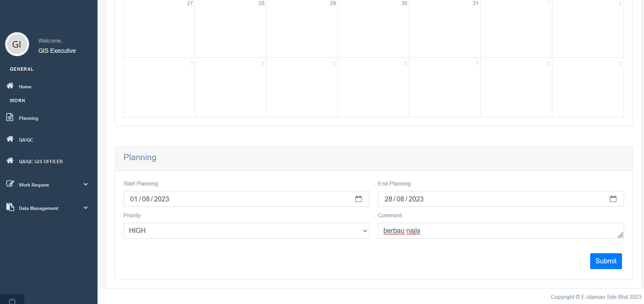Open the QA/QC GIS OFFICER menu item
644x304 pixels.
click(x=41, y=161)
